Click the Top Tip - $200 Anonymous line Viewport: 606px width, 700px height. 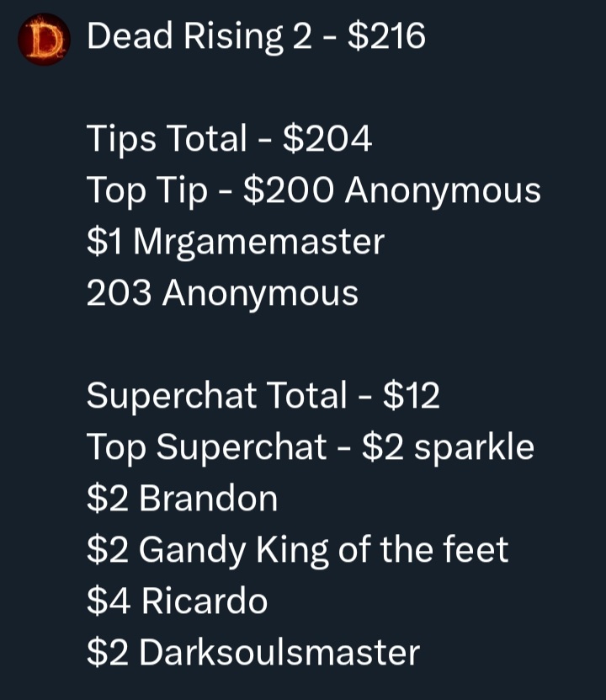(313, 190)
